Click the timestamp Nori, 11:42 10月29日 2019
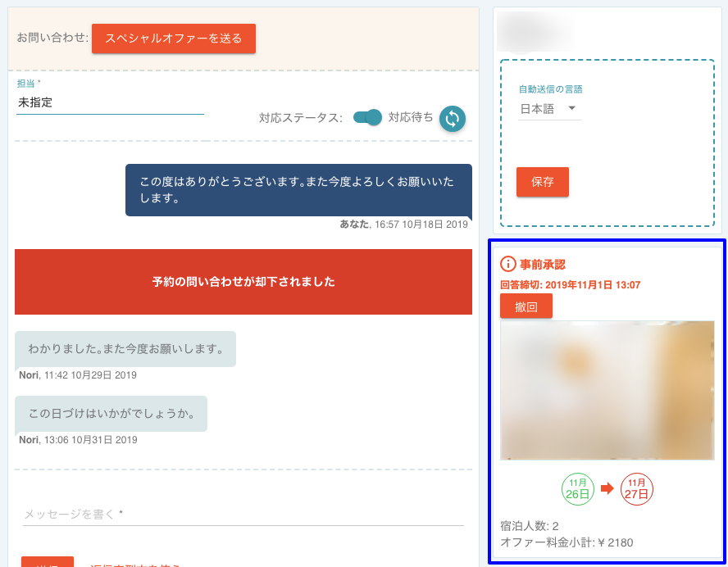Screen dimensions: 728x567 coord(78,375)
